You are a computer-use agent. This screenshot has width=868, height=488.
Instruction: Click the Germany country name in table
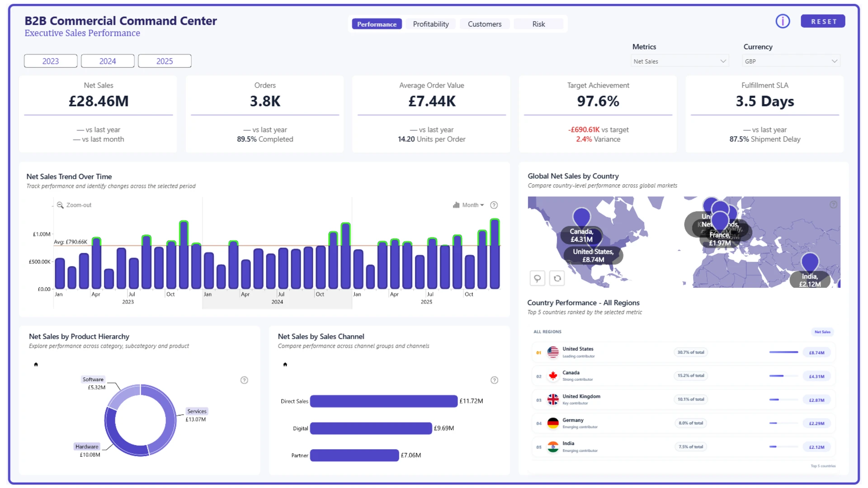[x=573, y=420]
